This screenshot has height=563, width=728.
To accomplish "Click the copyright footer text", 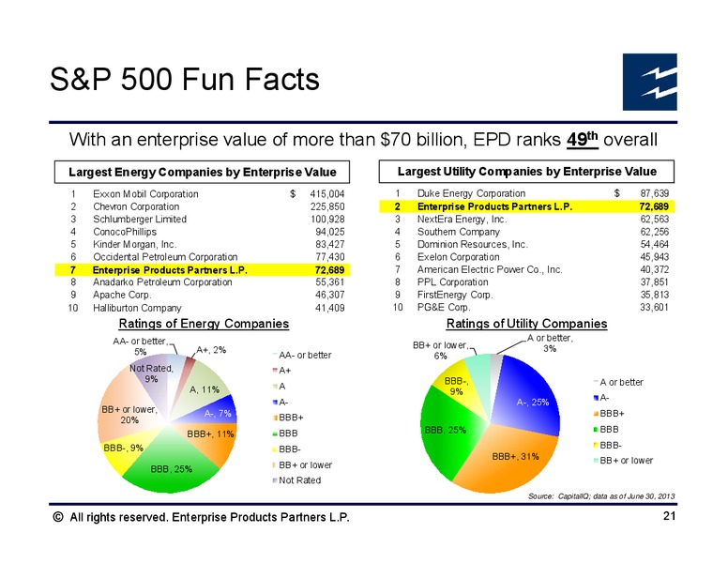I will [201, 517].
